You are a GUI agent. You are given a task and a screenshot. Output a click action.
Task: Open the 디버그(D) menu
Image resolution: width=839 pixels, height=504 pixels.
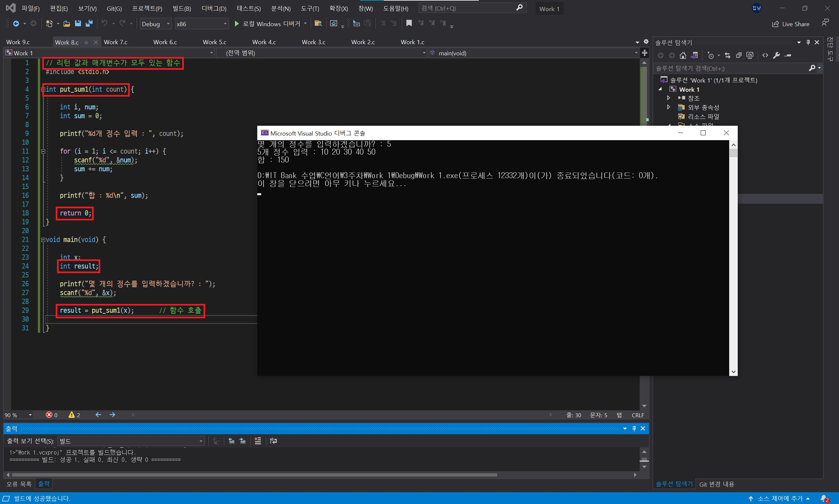click(214, 9)
